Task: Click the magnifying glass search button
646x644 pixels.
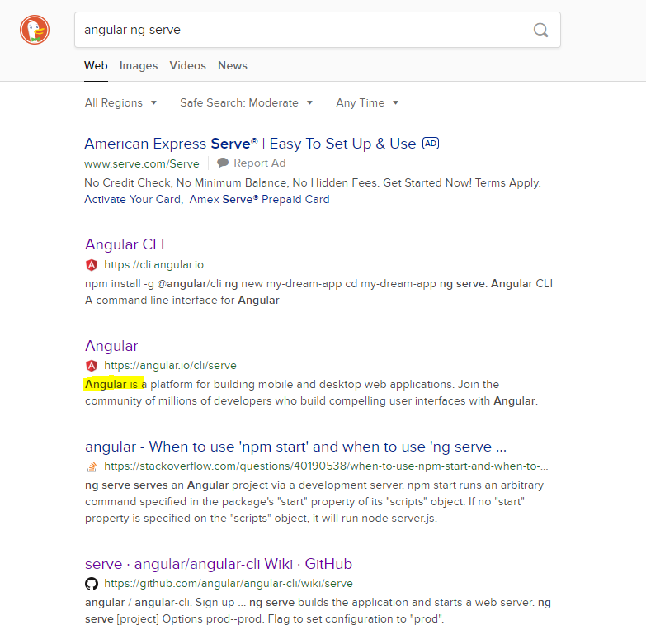Action: pos(540,30)
